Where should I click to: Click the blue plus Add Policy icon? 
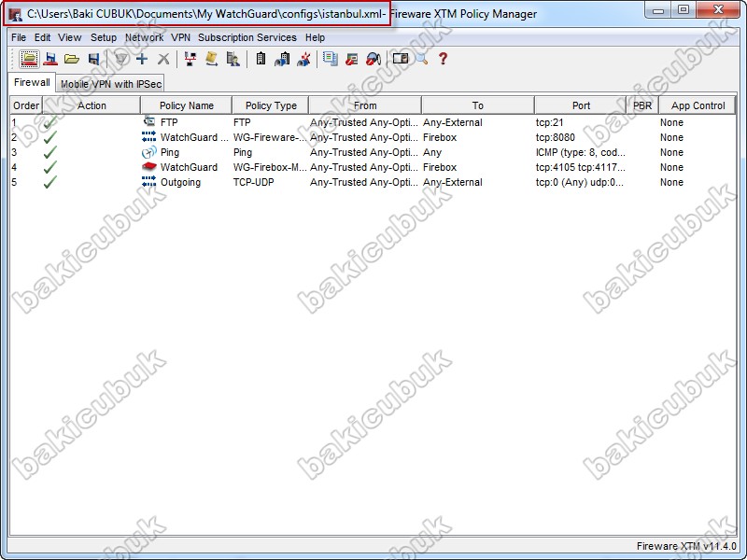click(x=142, y=59)
